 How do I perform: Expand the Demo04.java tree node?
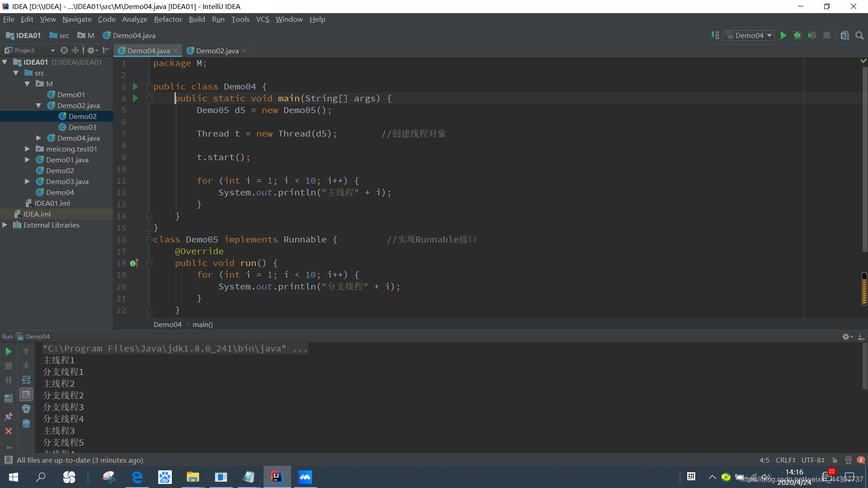(x=39, y=138)
